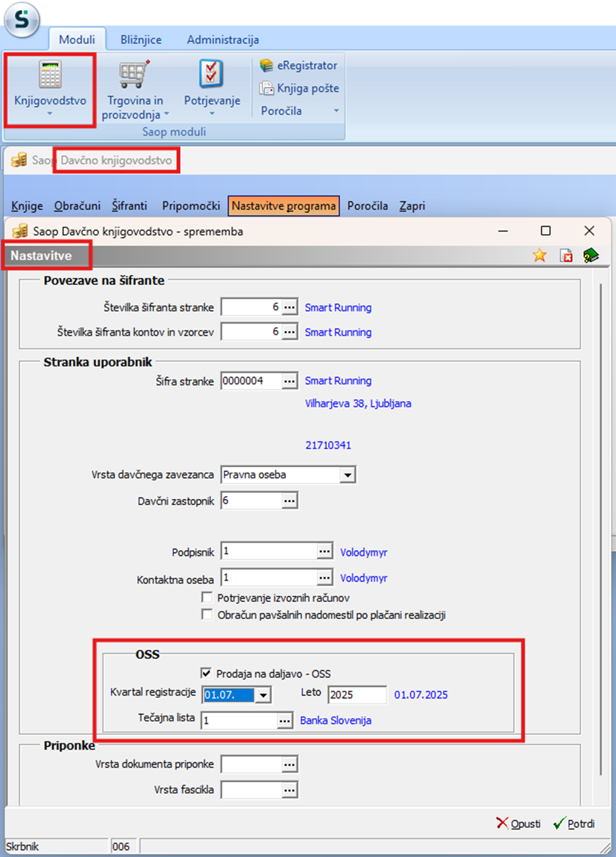Image resolution: width=616 pixels, height=857 pixels.
Task: Open the Pripomočki menu
Action: [191, 206]
